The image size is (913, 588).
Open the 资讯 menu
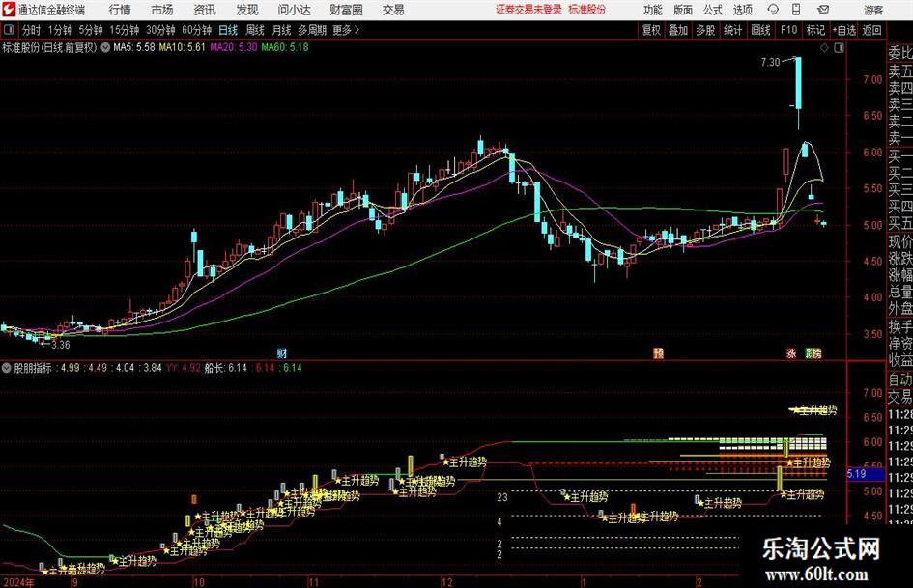(x=205, y=10)
